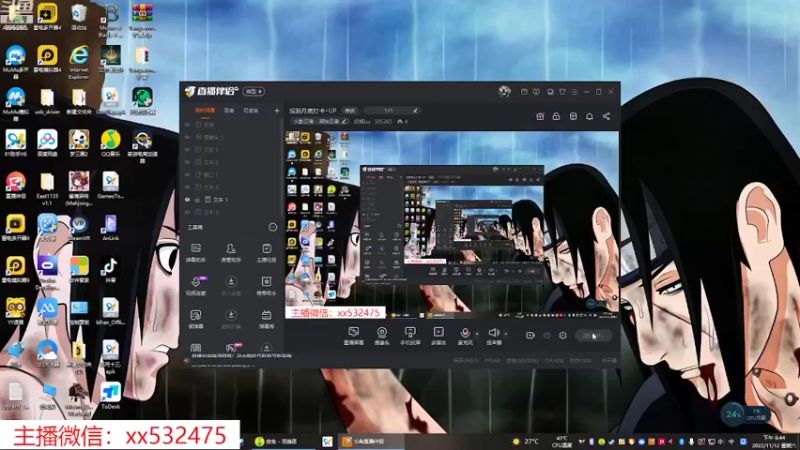Click the gift box icon in top-right toolbar
This screenshot has height=450, width=800.
tap(540, 116)
